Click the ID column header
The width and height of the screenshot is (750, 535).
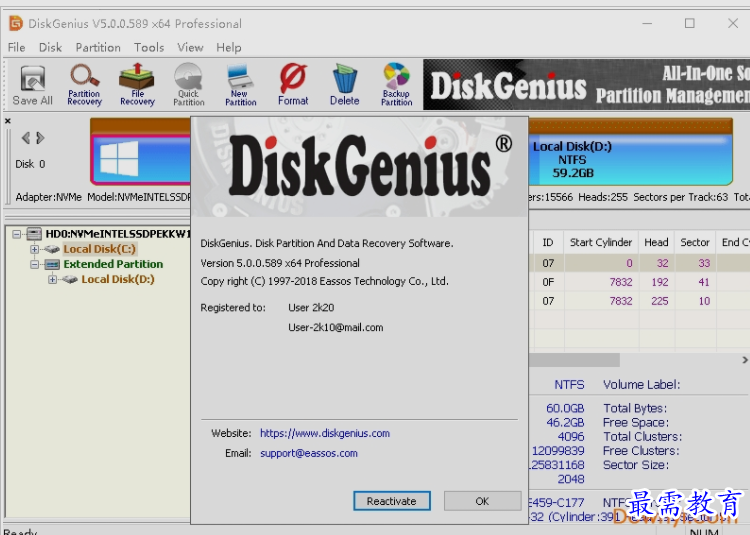pos(548,242)
